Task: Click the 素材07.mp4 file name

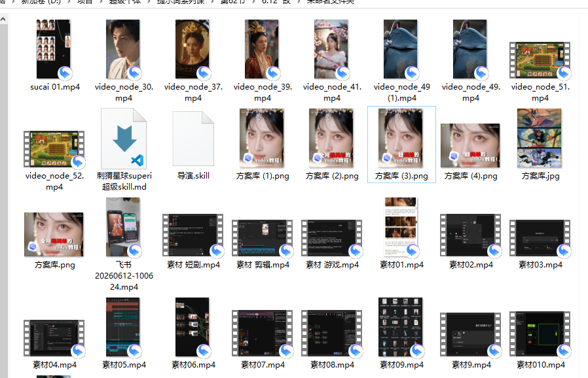Action: (263, 365)
